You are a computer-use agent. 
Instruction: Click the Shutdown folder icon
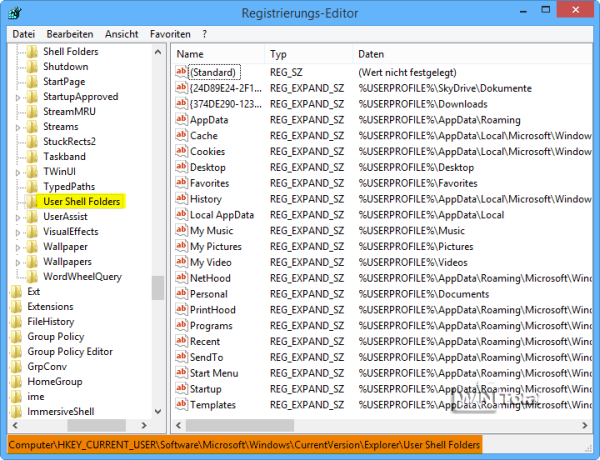pos(32,67)
